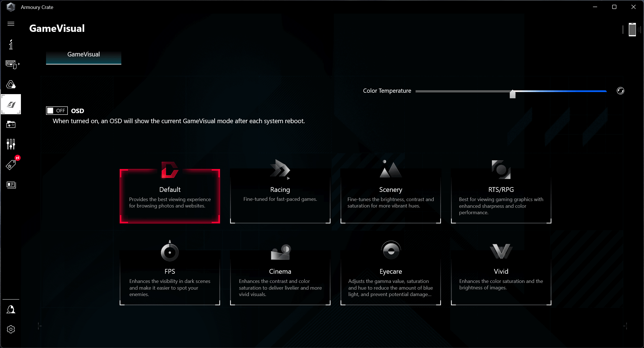Viewport: 644px width, 348px height.
Task: Open the Featured deals tag icon
Action: [11, 165]
